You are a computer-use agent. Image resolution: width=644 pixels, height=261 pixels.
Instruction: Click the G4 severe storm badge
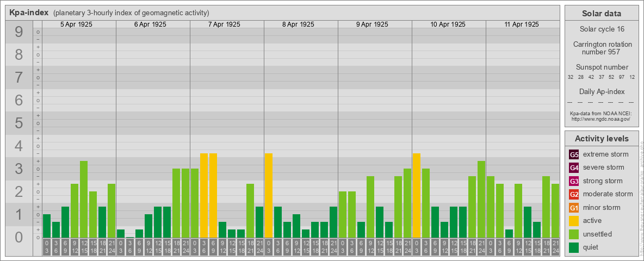pos(574,168)
